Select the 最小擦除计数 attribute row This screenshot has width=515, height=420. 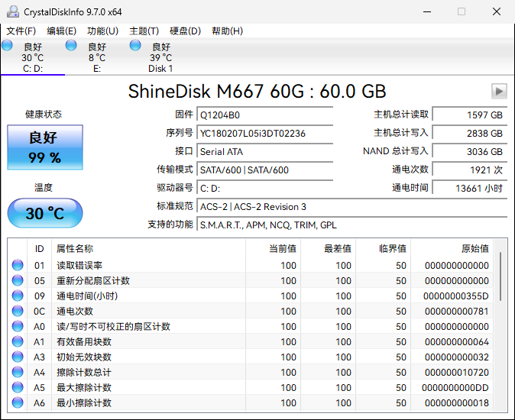(x=251, y=402)
